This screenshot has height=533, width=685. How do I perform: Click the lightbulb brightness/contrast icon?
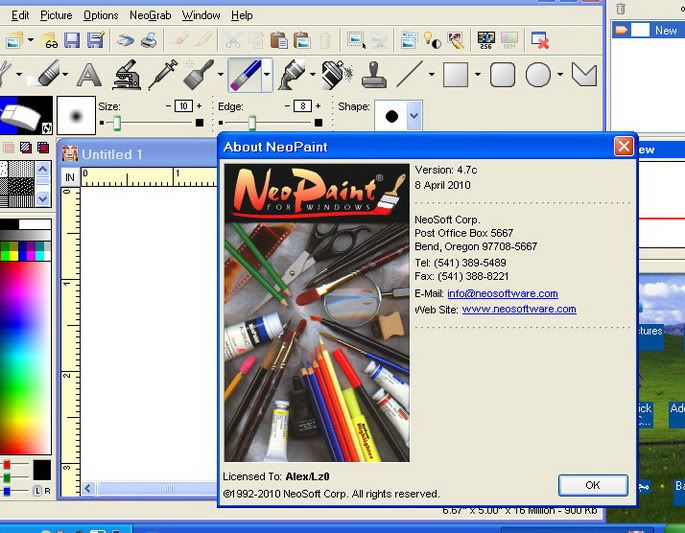pos(432,40)
